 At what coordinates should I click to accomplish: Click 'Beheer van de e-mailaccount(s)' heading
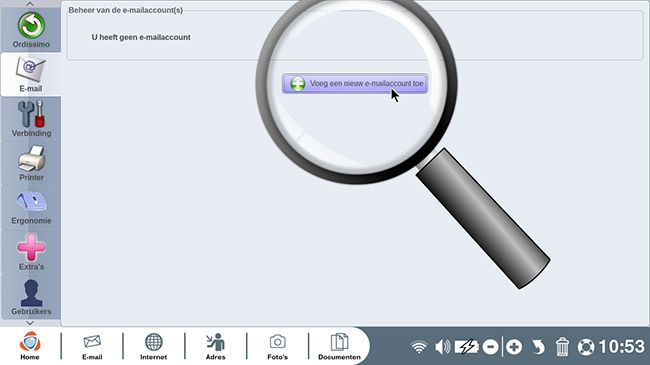[x=126, y=10]
